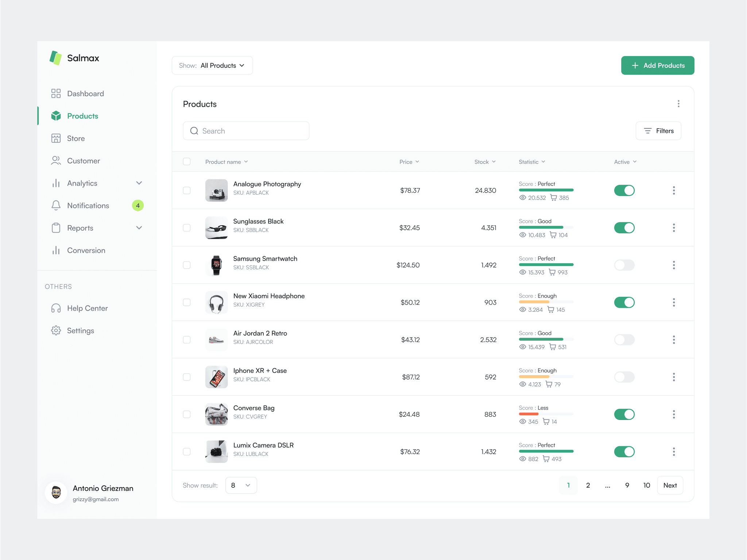The height and width of the screenshot is (560, 747).
Task: Open the Show result count dropdown
Action: (241, 485)
